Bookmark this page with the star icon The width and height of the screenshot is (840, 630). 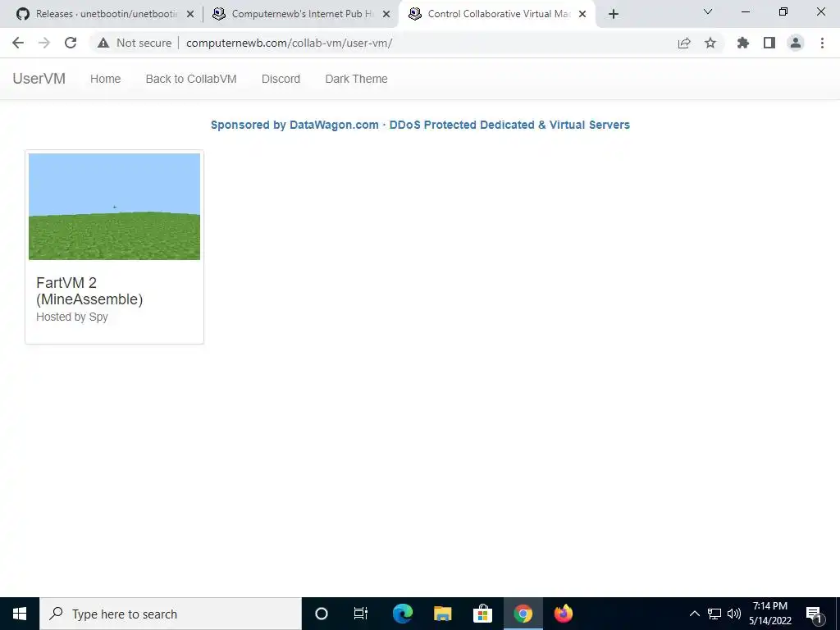tap(710, 43)
